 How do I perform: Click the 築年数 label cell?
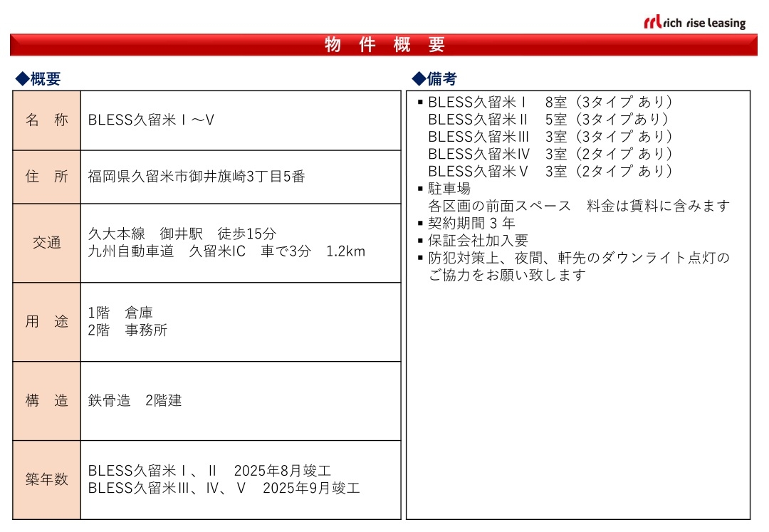click(47, 480)
